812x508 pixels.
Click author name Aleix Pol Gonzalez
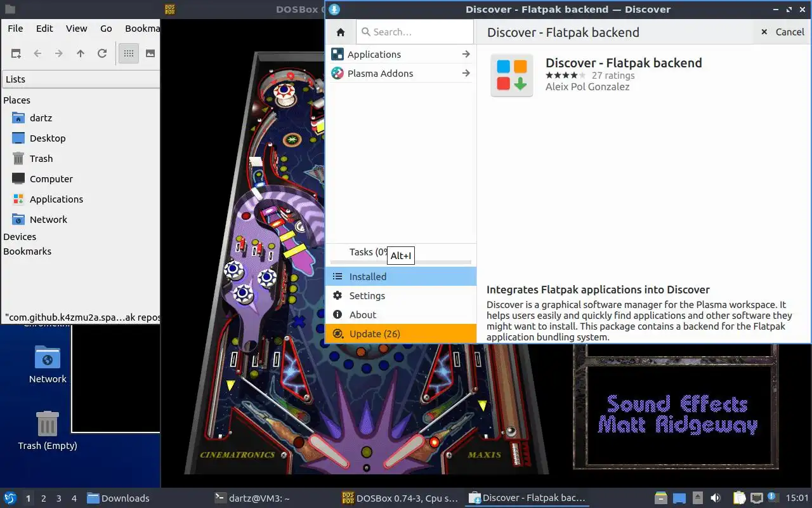[x=587, y=87]
